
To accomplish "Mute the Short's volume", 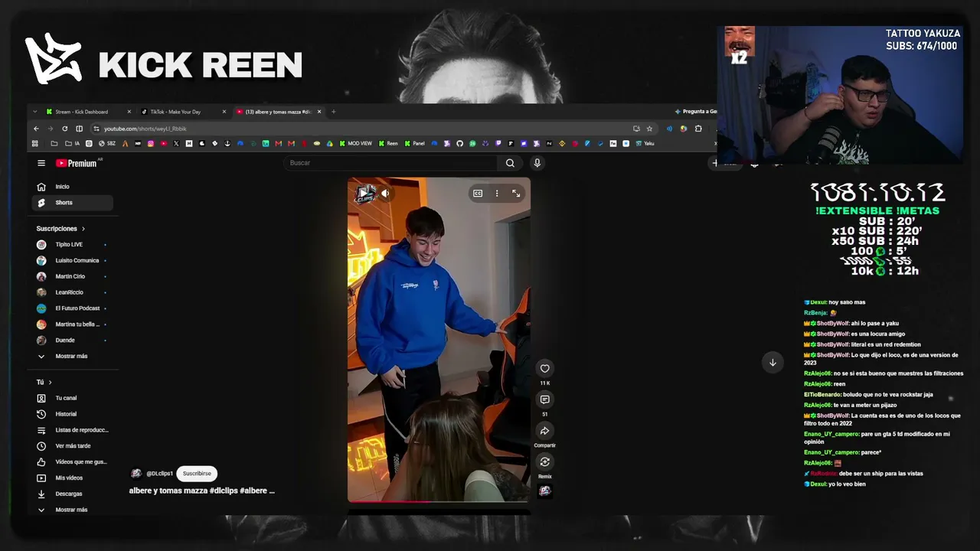I will [385, 194].
